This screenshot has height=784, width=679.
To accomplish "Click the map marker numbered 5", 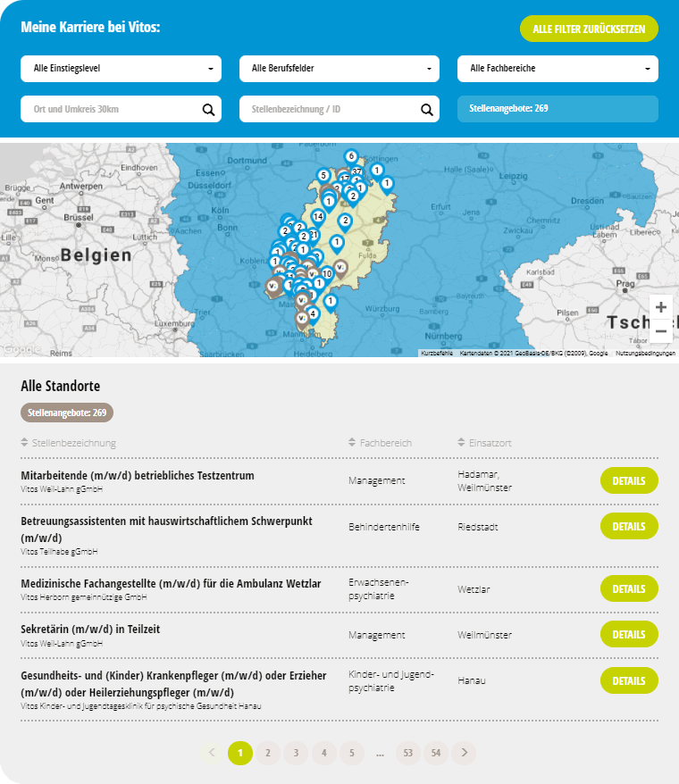I will (x=323, y=176).
